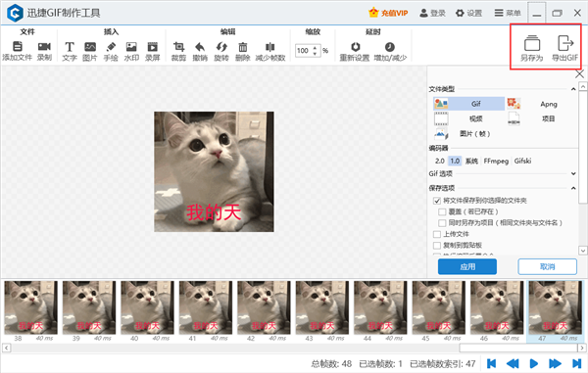
Task: Check the 复制到剪贴板 option
Action: click(x=437, y=246)
